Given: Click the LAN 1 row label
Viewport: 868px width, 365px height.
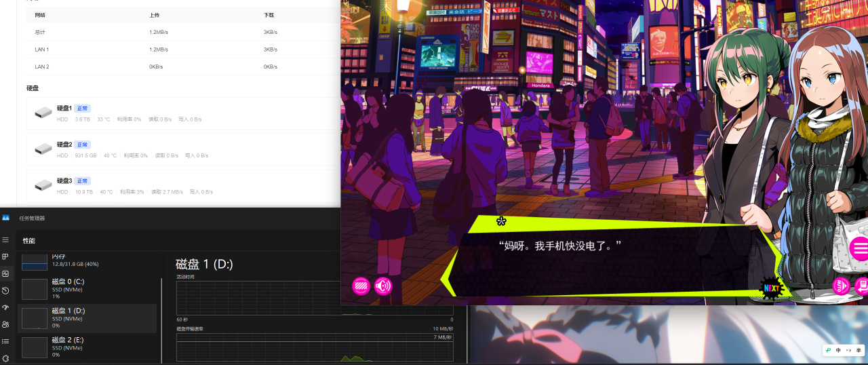Looking at the screenshot, I should coord(42,50).
